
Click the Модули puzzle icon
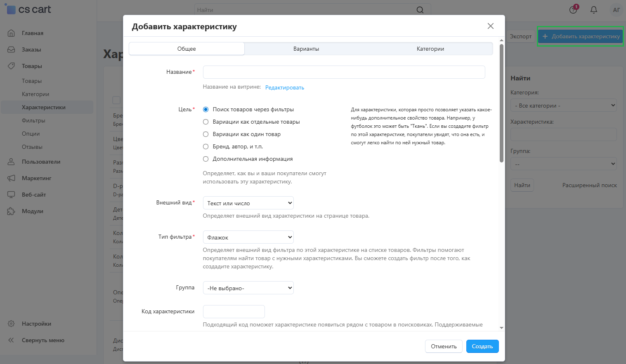click(11, 211)
